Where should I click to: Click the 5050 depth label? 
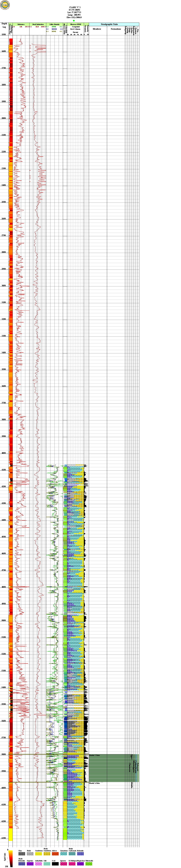[x=3, y=620]
